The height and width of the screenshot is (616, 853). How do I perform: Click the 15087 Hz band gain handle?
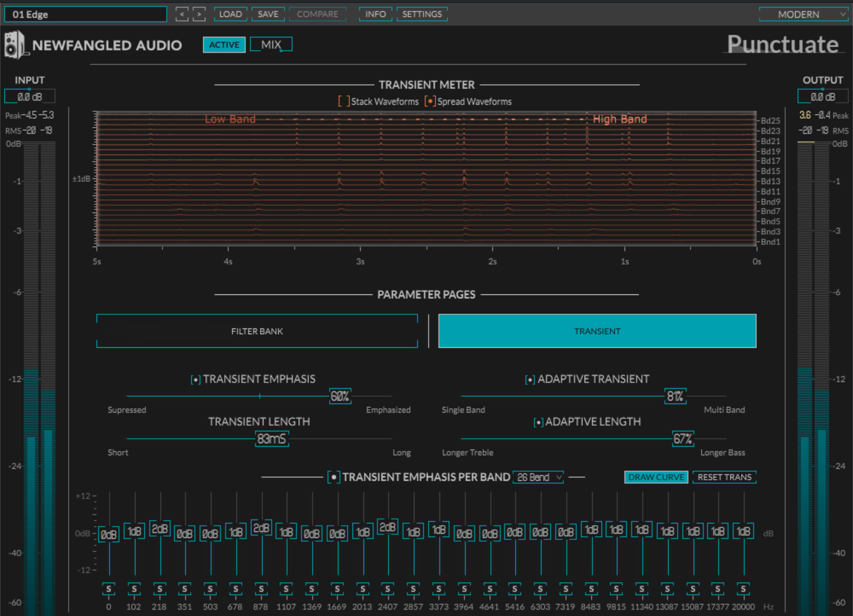click(x=693, y=531)
